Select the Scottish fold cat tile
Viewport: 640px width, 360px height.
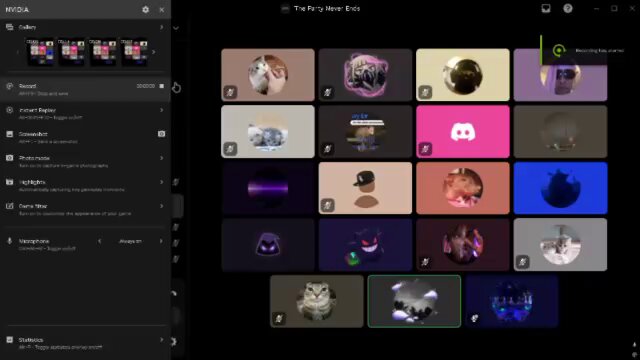click(317, 301)
